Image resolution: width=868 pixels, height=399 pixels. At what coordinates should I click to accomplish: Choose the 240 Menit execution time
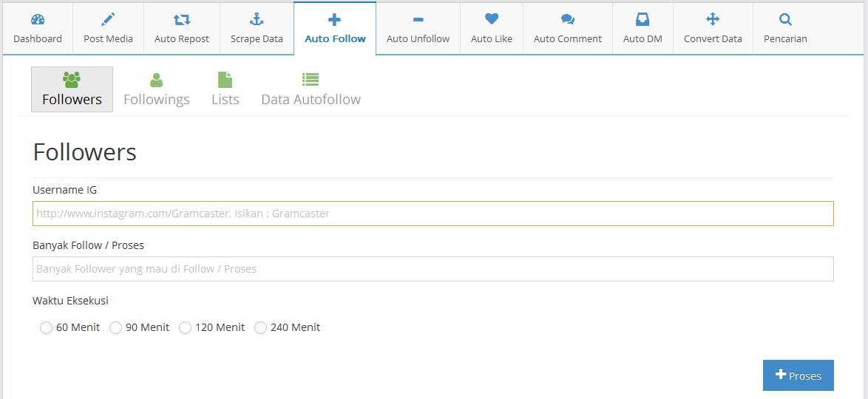coord(260,327)
